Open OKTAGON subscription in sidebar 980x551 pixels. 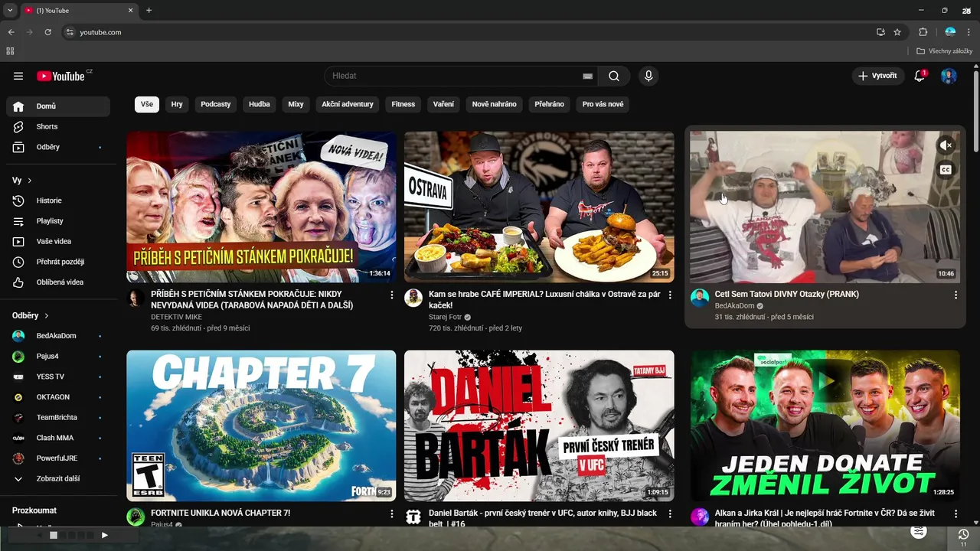click(x=58, y=397)
